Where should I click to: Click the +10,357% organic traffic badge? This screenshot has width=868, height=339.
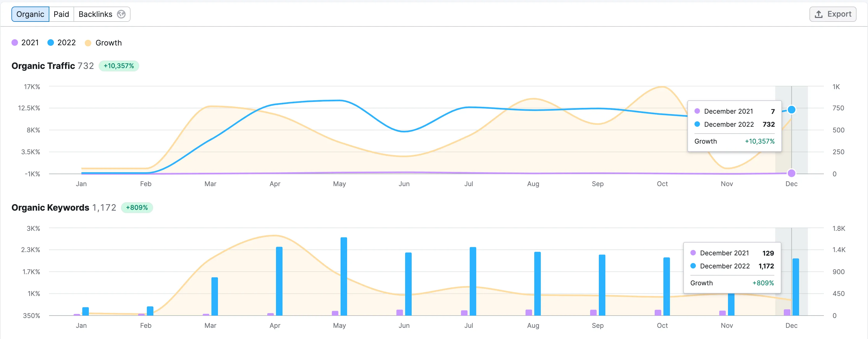(119, 66)
